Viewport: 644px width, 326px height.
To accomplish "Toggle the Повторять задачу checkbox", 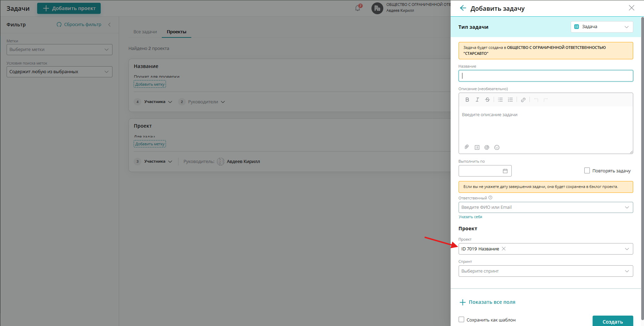I will pyautogui.click(x=587, y=171).
